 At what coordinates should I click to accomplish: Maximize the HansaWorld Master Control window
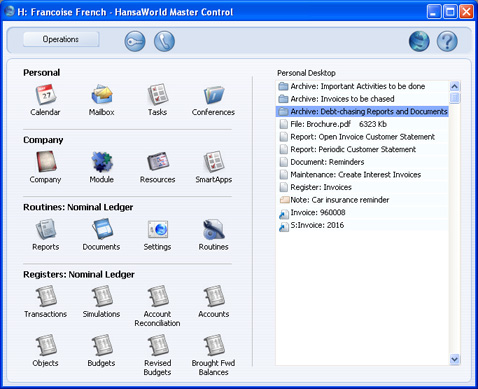pyautogui.click(x=450, y=12)
